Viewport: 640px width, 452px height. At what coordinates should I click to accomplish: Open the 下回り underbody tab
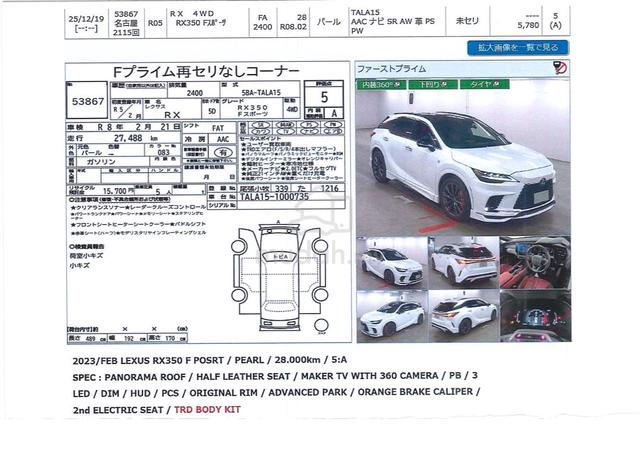433,85
